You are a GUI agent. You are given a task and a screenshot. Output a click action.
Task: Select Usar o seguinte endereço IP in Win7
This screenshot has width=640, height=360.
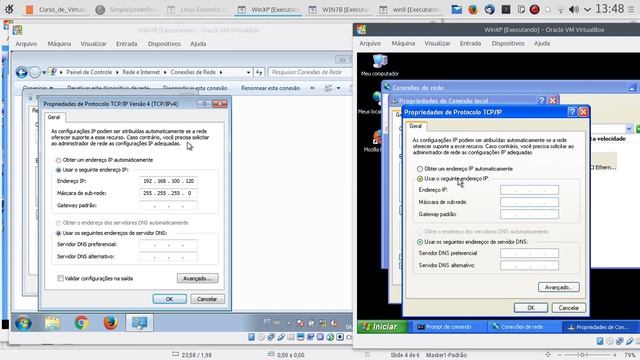58,170
